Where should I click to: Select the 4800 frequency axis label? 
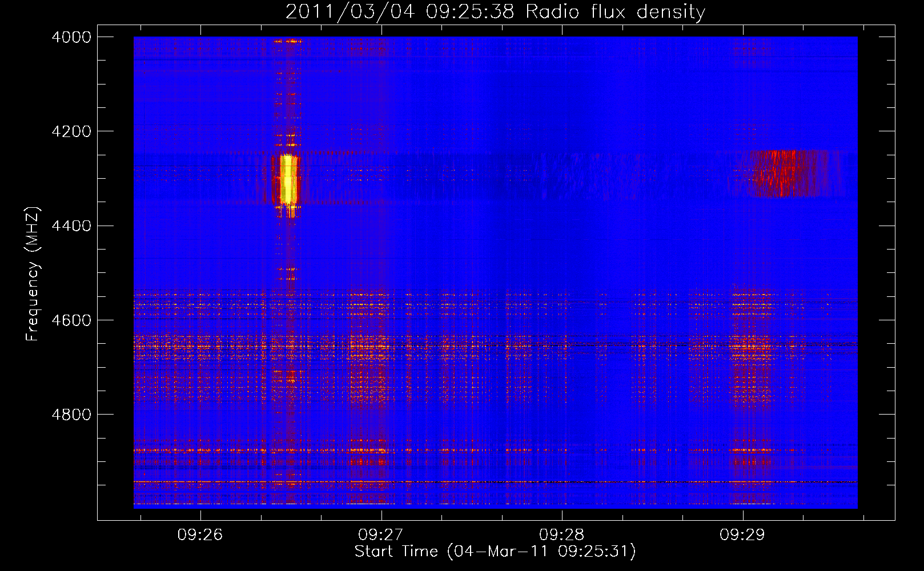coord(71,414)
